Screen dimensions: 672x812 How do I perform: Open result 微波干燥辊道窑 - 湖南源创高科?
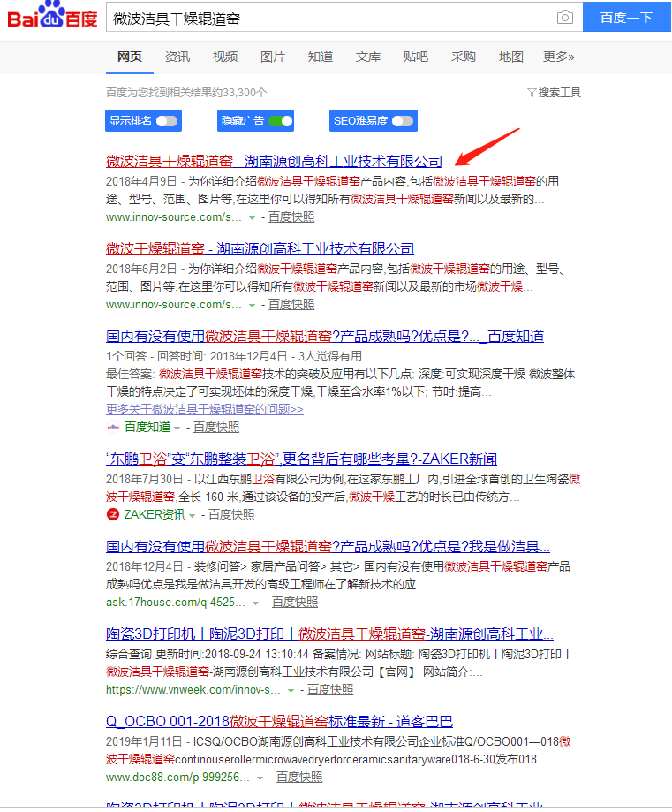pos(260,248)
